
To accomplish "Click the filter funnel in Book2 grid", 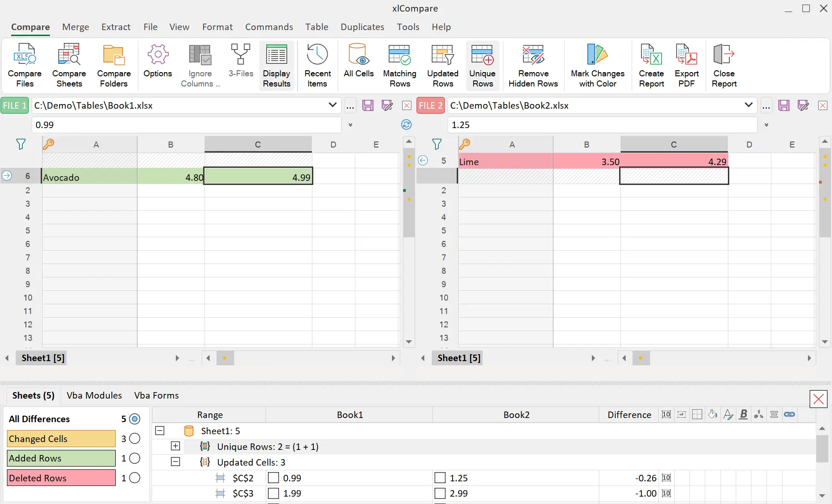I will 437,144.
